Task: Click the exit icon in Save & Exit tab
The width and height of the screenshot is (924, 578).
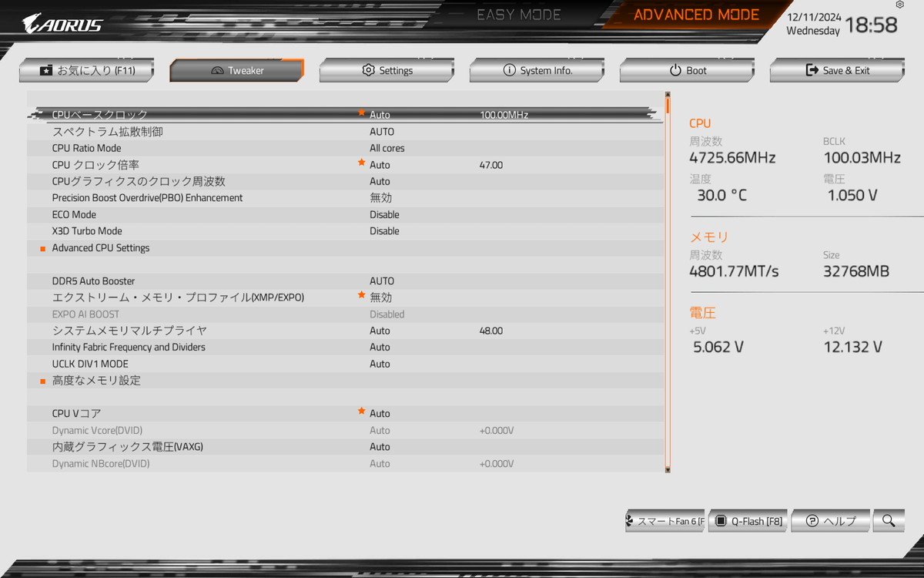Action: point(812,70)
